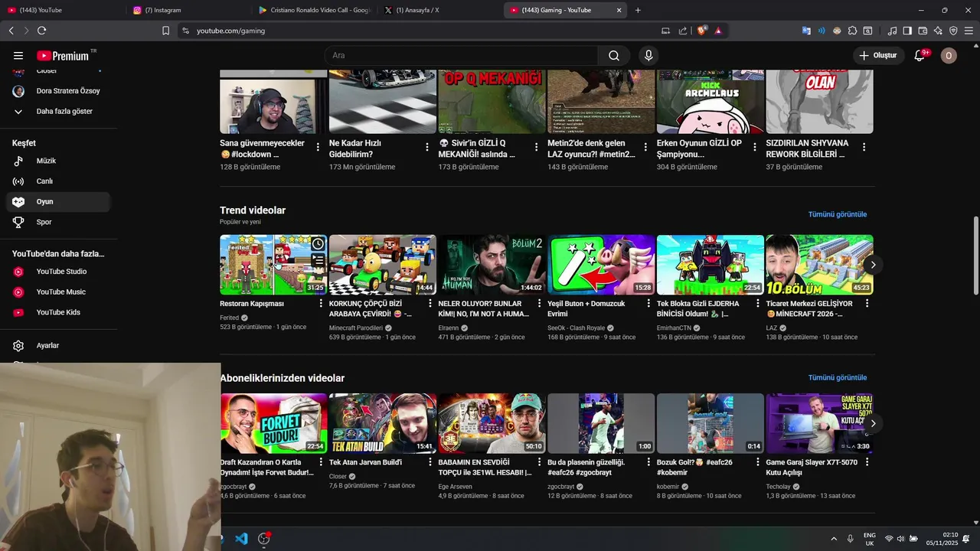Add Restoran Kapışması to Watch Later
The height and width of the screenshot is (551, 980).
tap(318, 244)
